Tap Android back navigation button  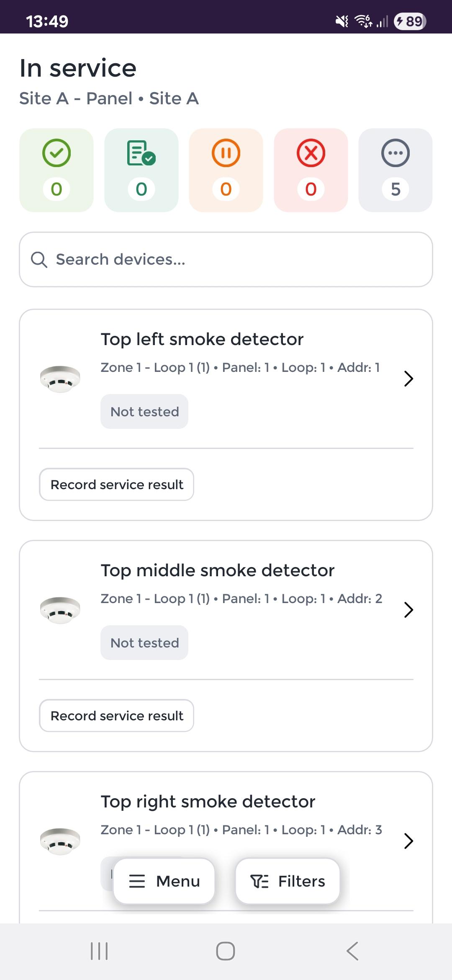tap(352, 951)
